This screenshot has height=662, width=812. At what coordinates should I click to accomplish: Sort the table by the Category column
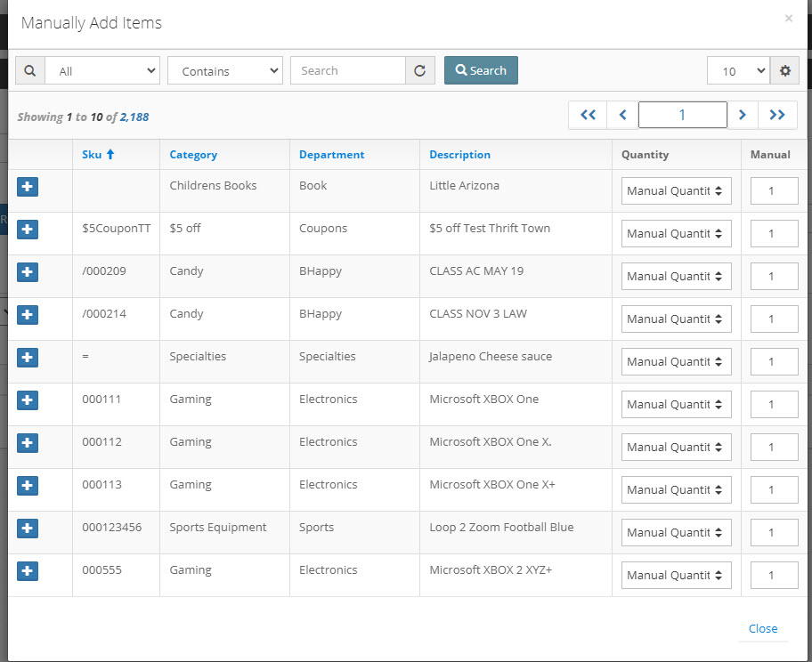coord(193,155)
